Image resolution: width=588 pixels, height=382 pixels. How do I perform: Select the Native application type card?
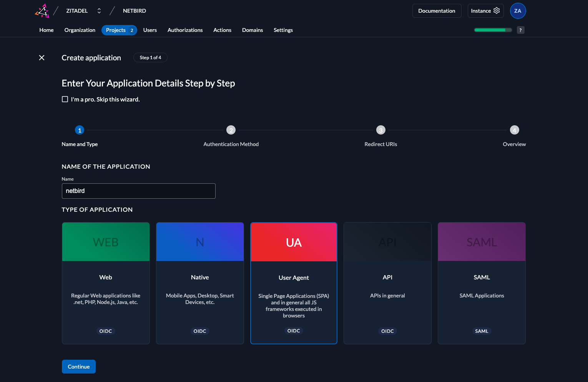[200, 283]
